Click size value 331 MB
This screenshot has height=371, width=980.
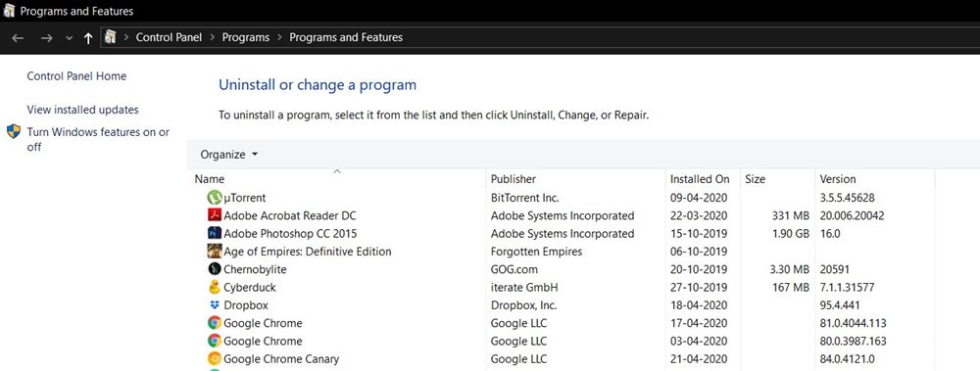point(791,215)
